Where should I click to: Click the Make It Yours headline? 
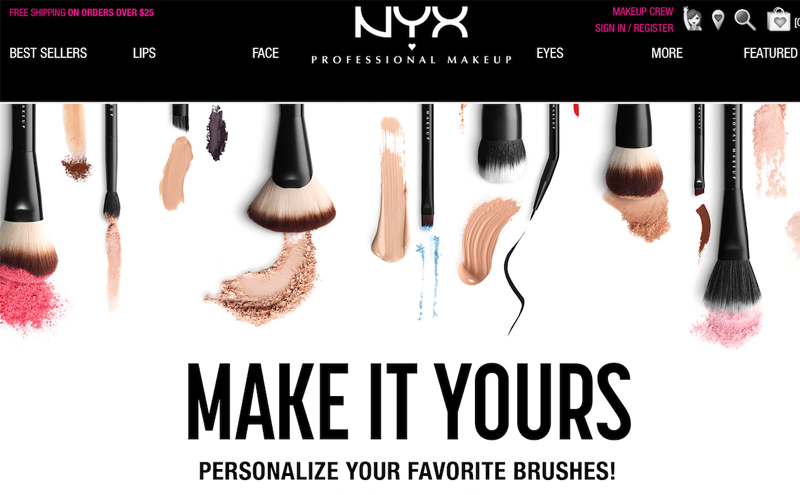[x=409, y=402]
